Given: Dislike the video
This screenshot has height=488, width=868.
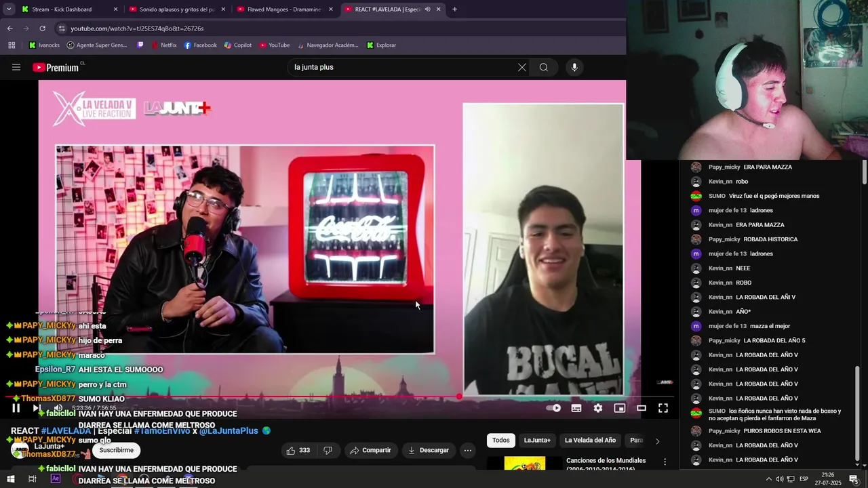Looking at the screenshot, I should [x=328, y=450].
